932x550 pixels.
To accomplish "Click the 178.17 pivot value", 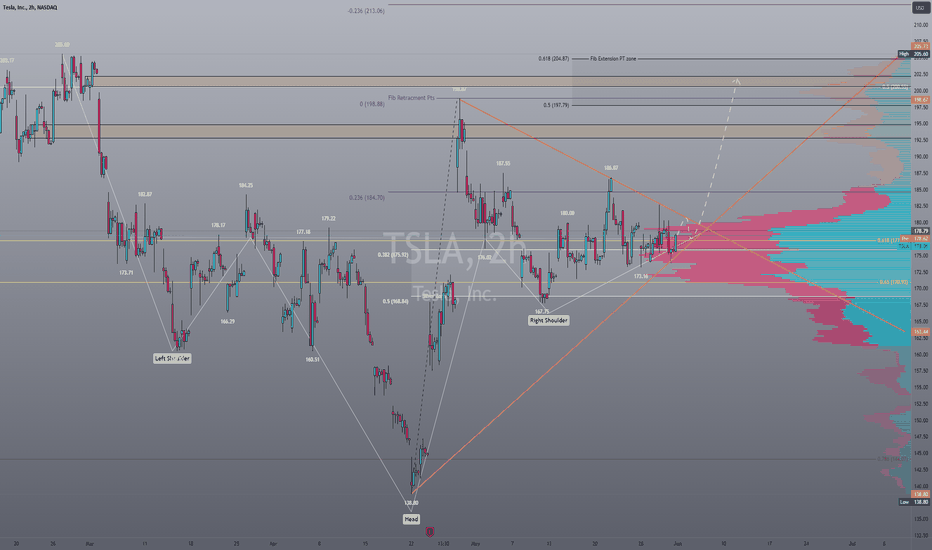I will pos(218,225).
